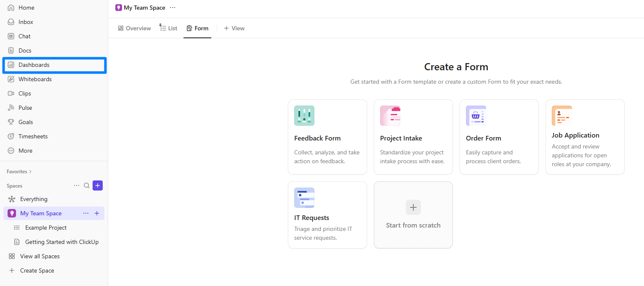Viewport: 644px width, 286px height.
Task: Open the Inbox
Action: pos(25,21)
